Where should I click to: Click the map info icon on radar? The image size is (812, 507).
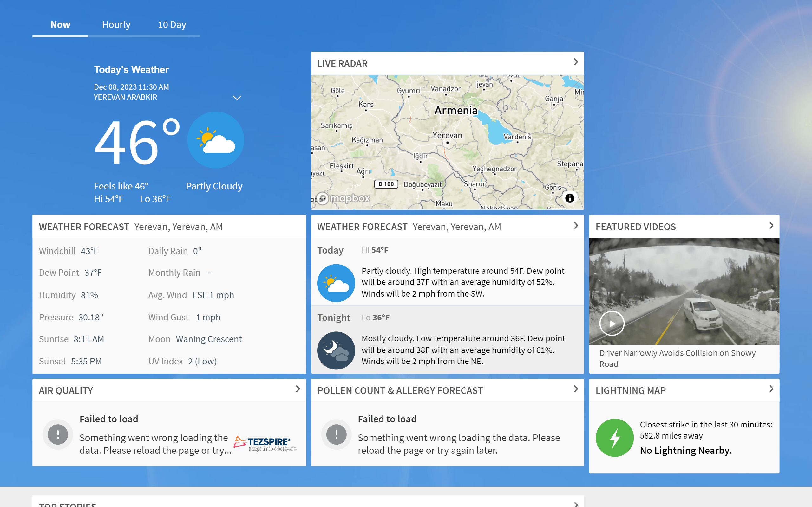pyautogui.click(x=569, y=198)
